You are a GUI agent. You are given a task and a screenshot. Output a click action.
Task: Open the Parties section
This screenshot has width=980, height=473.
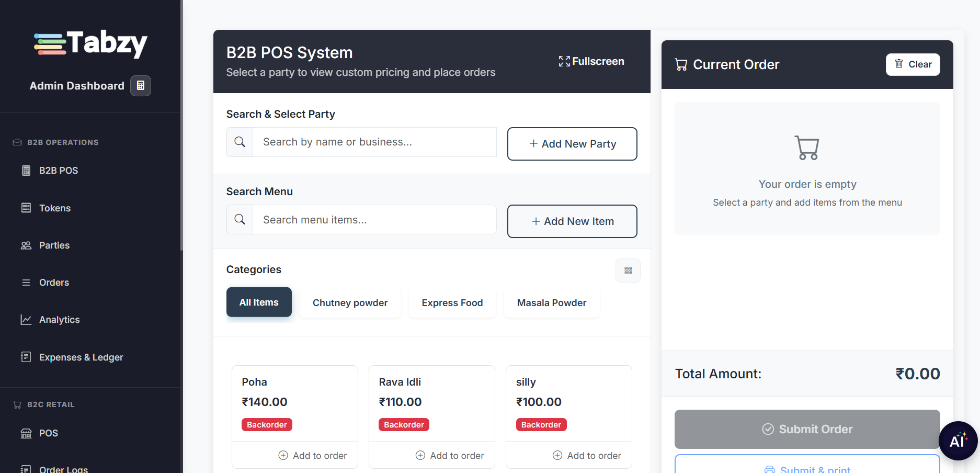pyautogui.click(x=54, y=245)
